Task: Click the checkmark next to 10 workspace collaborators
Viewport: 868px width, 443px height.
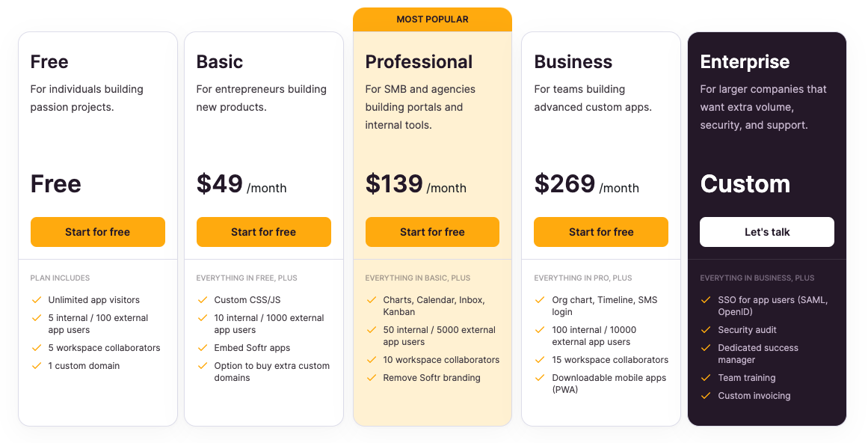Action: [372, 360]
